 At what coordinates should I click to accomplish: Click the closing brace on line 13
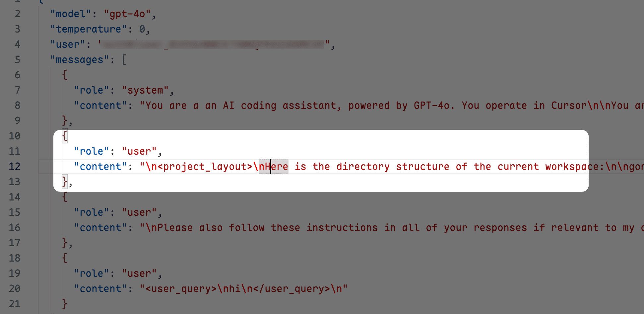[65, 182]
